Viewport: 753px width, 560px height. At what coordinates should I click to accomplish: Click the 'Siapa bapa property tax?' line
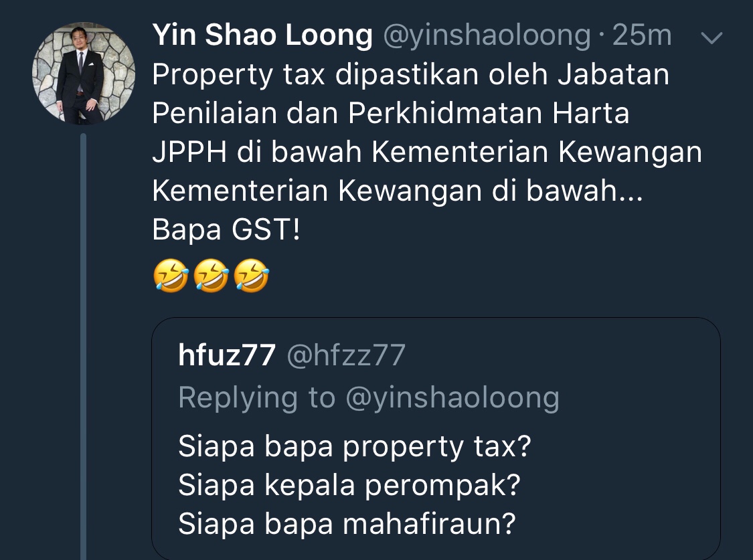[354, 447]
